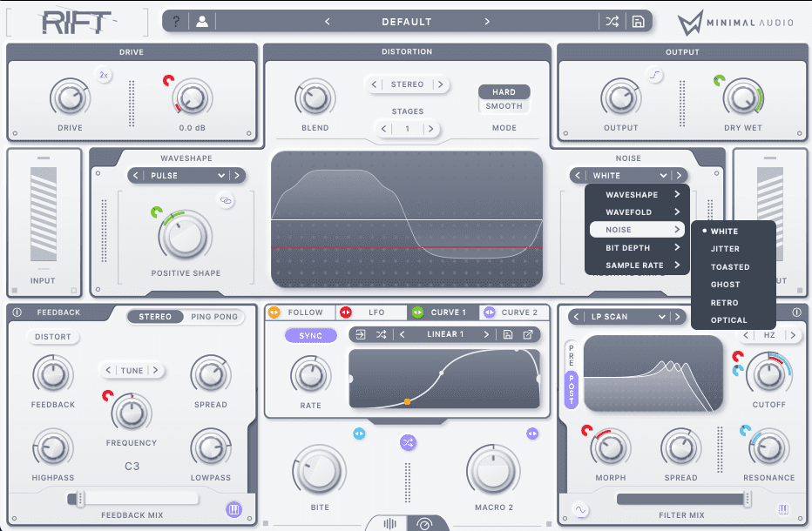The width and height of the screenshot is (812, 531).
Task: Click the Distort button in Feedback
Action: (x=53, y=337)
